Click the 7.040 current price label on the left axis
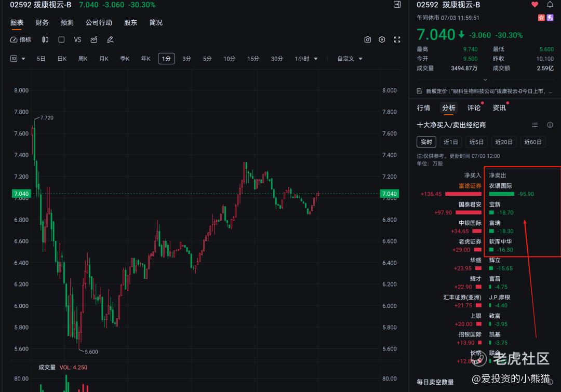The image size is (561, 392). (x=21, y=194)
